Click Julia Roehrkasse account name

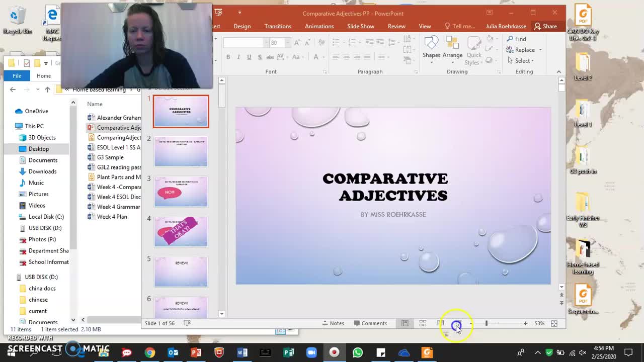tap(506, 26)
